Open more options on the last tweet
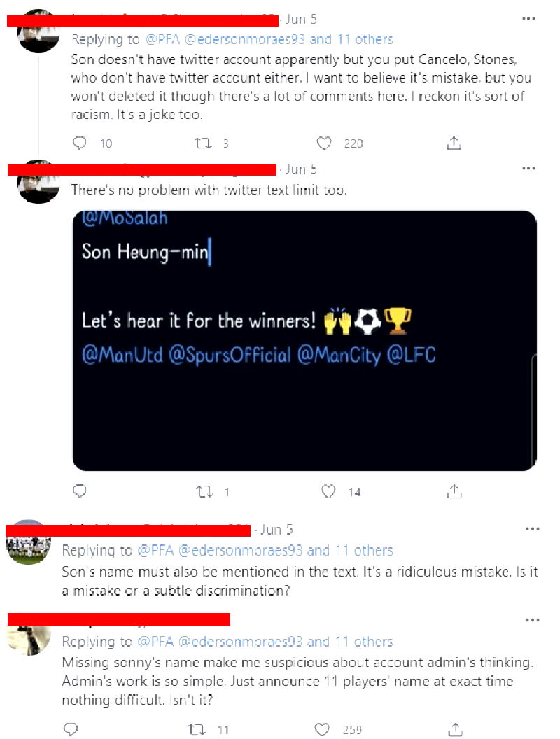Viewport: 560px width, 739px height. pos(533,620)
